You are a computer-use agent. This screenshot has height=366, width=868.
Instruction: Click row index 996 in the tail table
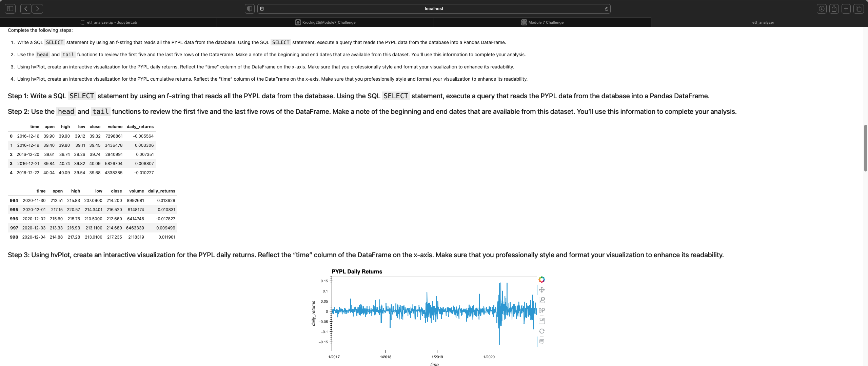[14, 219]
